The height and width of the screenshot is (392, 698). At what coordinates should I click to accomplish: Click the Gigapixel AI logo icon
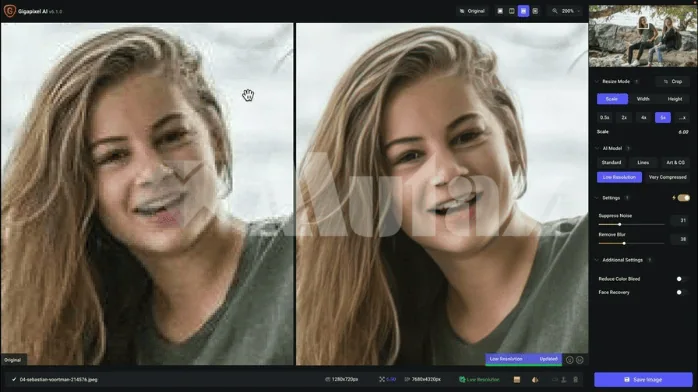9,11
